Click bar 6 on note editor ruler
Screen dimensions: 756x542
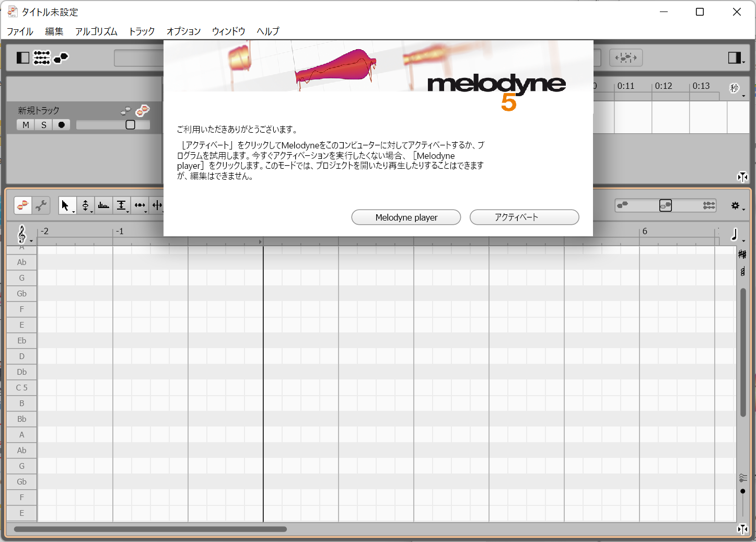[x=645, y=231]
